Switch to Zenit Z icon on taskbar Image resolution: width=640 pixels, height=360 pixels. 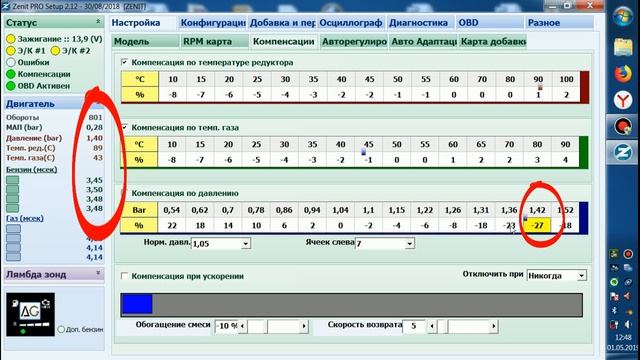point(623,152)
